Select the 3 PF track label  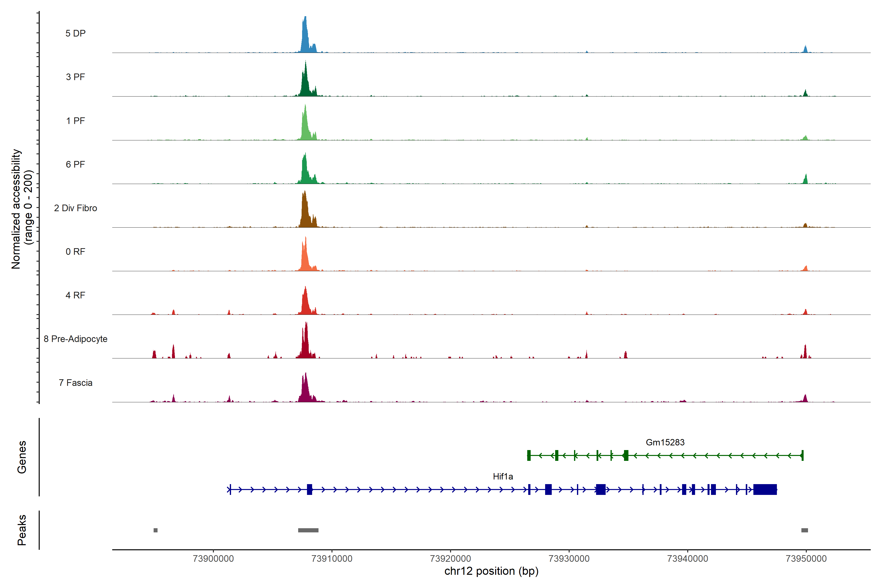75,77
